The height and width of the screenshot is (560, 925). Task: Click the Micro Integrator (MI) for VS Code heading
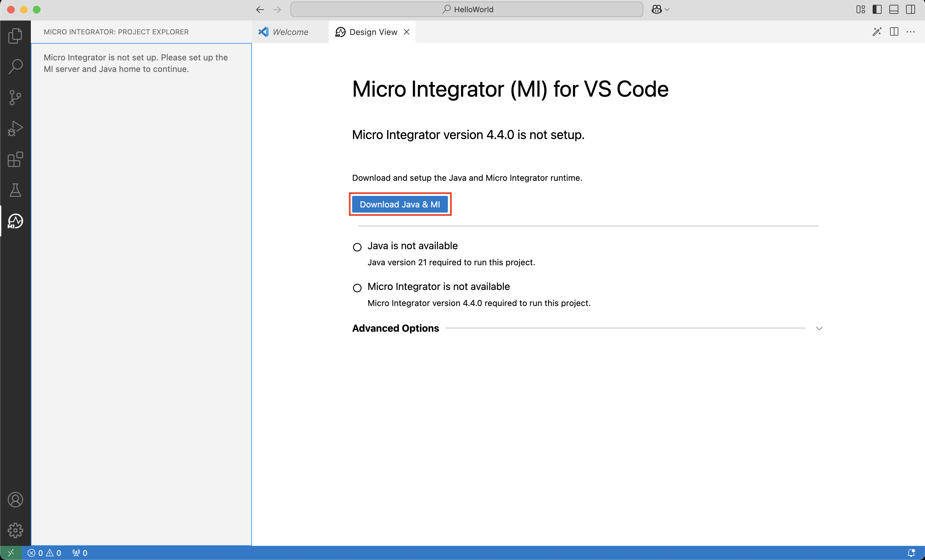point(510,89)
